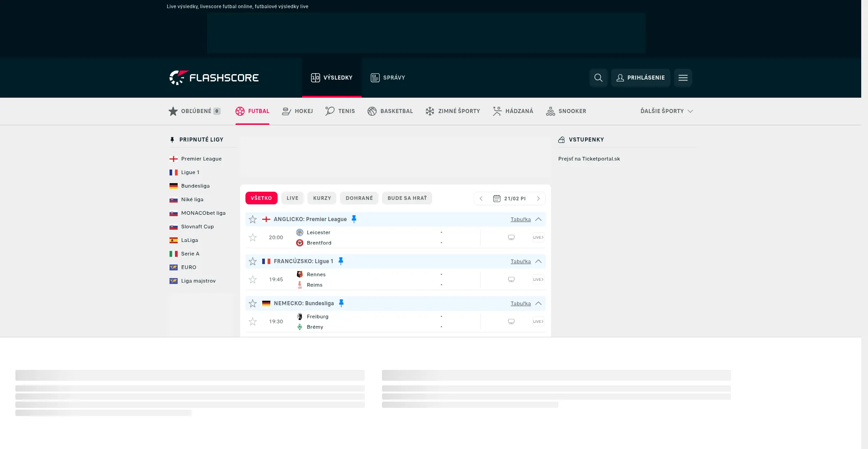Open pinned Ligue 1 in sidebar

point(184,172)
